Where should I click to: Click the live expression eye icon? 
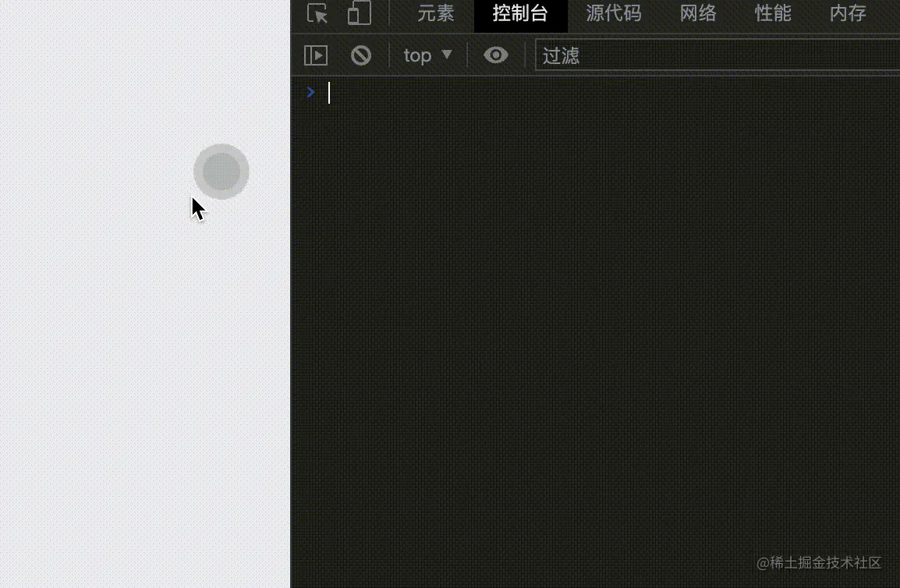tap(495, 55)
